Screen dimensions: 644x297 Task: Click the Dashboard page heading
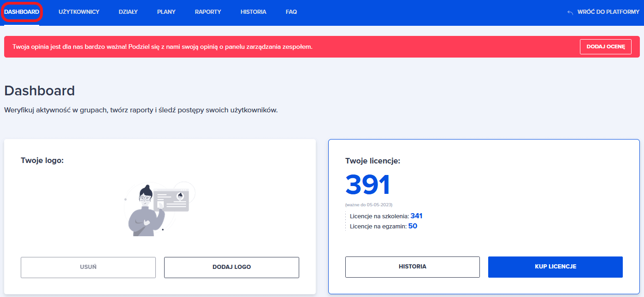click(40, 91)
